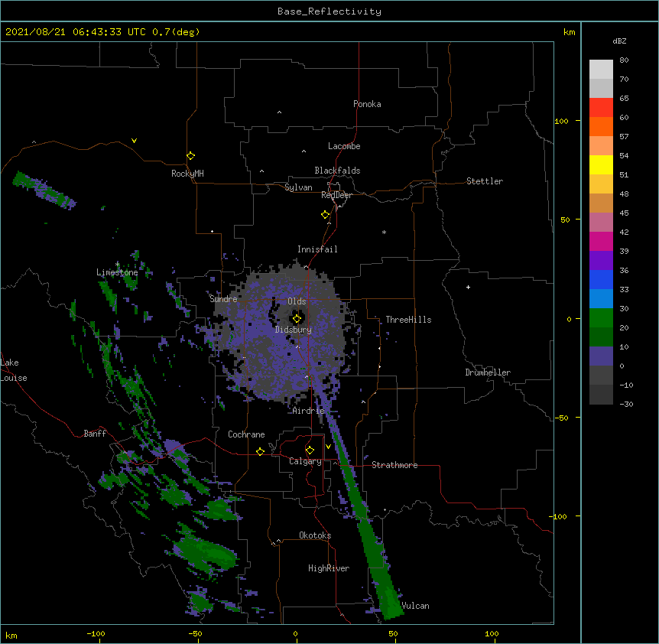This screenshot has width=659, height=644.
Task: Click the HighRiver town label
Action: pyautogui.click(x=329, y=568)
